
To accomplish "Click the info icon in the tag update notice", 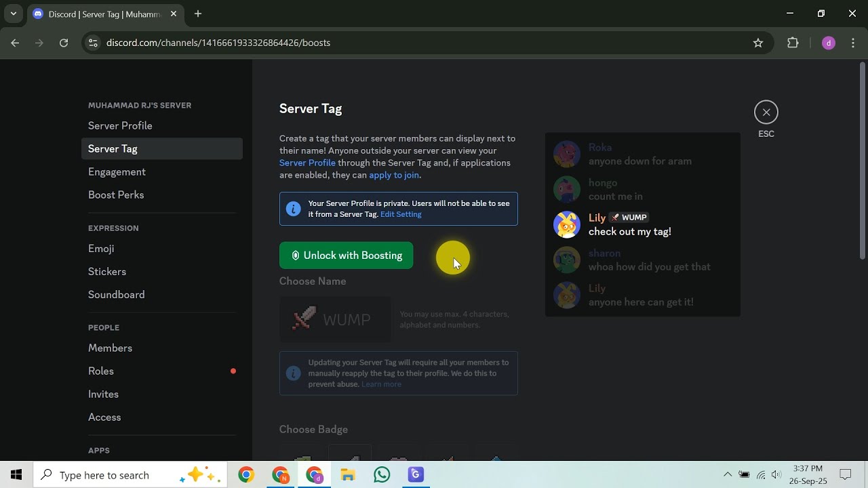I will 293,373.
